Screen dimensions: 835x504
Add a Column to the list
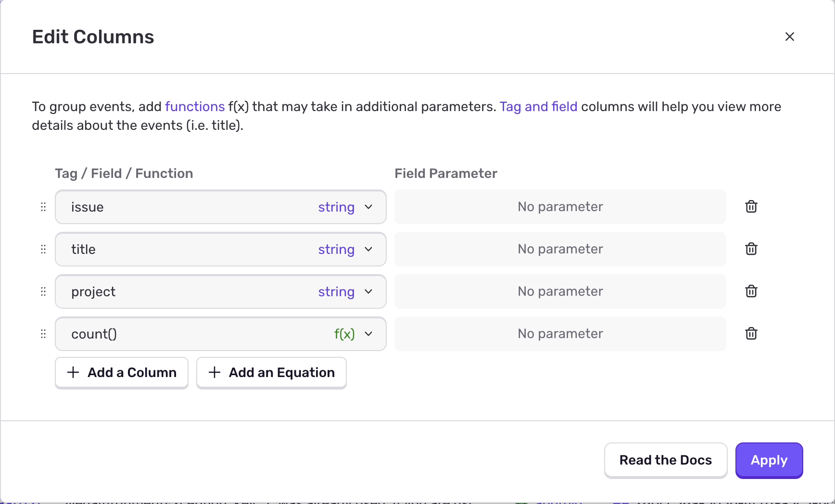click(x=122, y=373)
